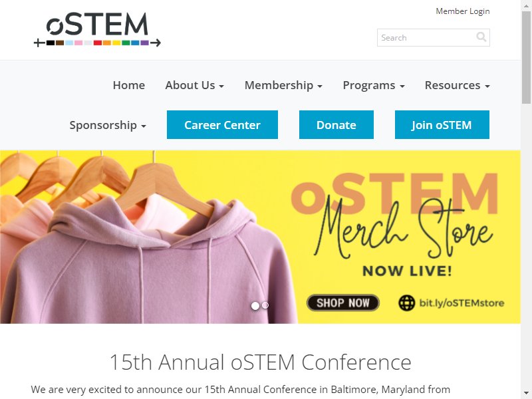Screen dimensions: 532x399
Task: Click the scrollbar down arrow
Action: tap(526, 394)
